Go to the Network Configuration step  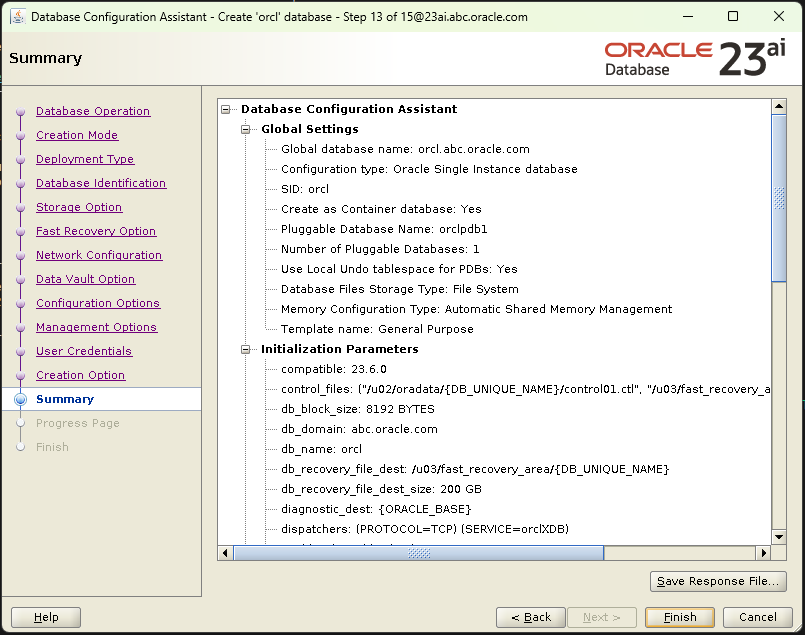[x=99, y=255]
